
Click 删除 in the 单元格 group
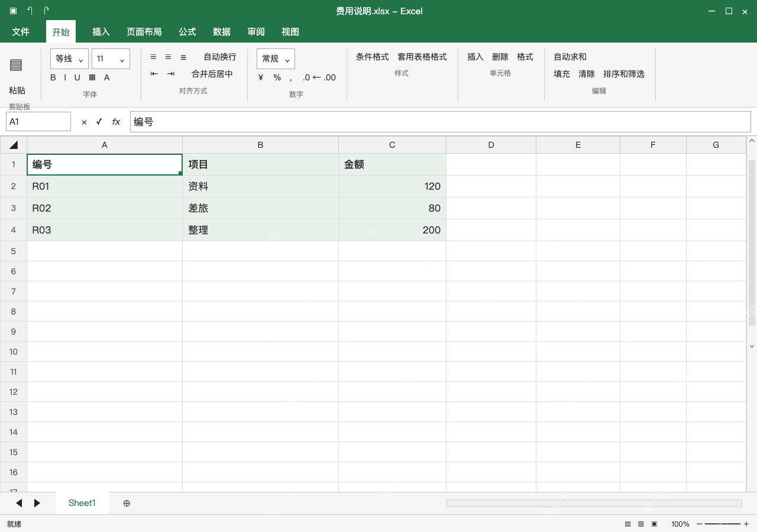pos(500,57)
